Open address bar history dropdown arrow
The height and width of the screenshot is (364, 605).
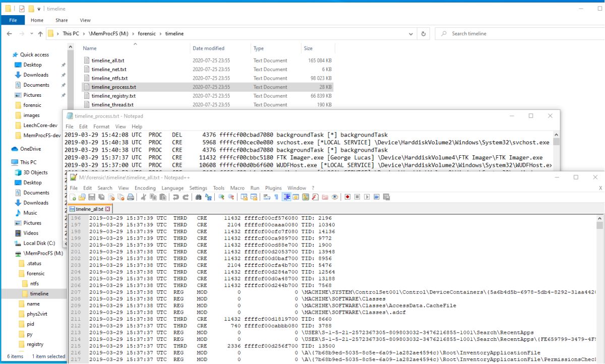coord(411,34)
